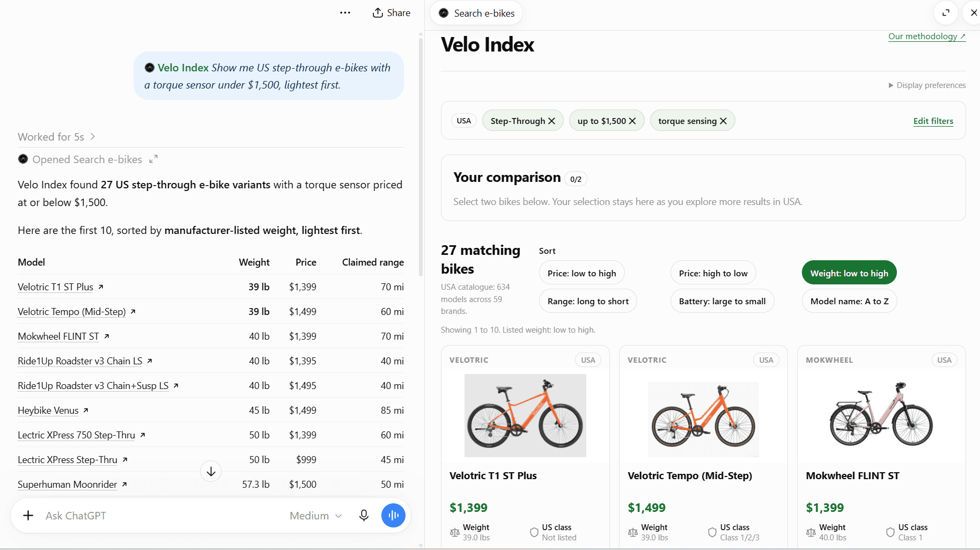Viewport: 980px width, 550px height.
Task: Sort by Model name: A to Z
Action: [x=849, y=301]
